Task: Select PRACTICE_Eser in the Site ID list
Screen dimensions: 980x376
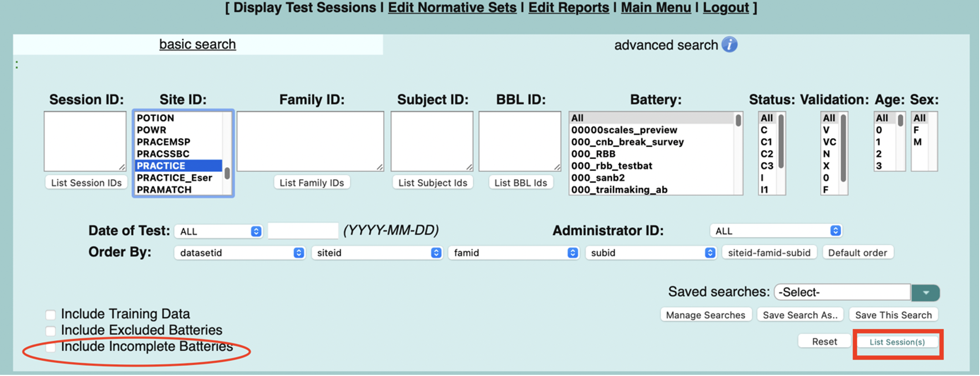Action: click(x=178, y=178)
